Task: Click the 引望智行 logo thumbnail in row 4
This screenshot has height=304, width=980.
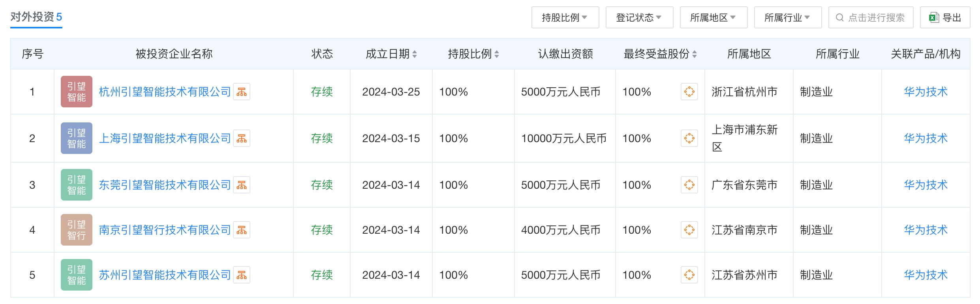Action: coord(77,230)
